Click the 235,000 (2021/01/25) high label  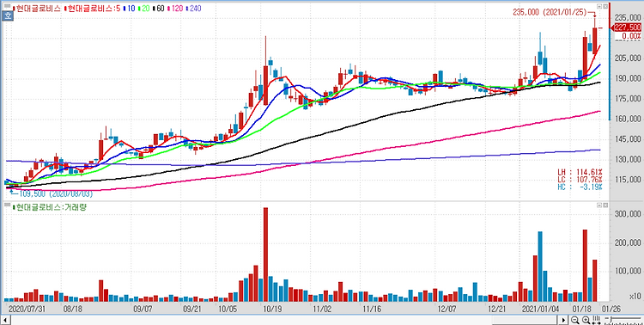point(550,12)
